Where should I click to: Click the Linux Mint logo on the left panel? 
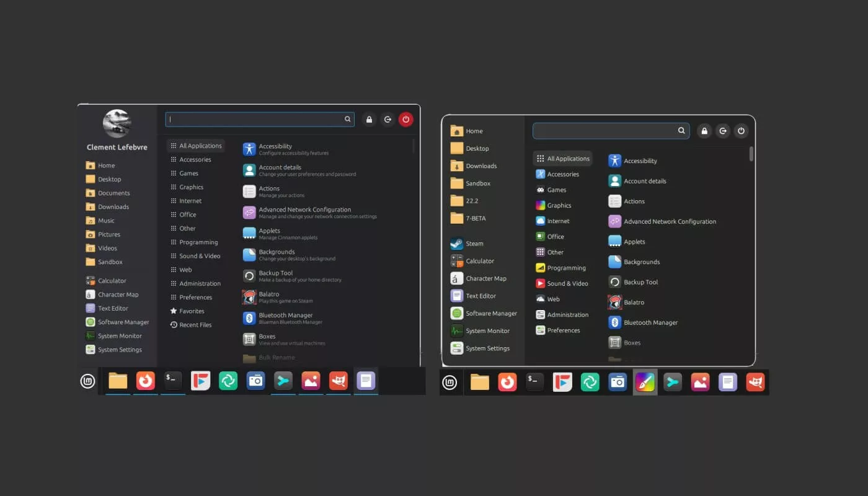coord(87,381)
